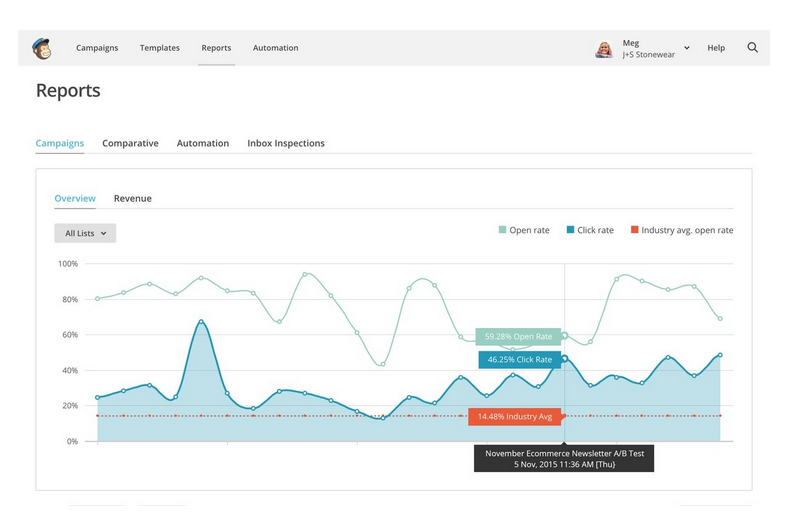Click the Help link
This screenshot has width=792, height=520.
(x=716, y=48)
